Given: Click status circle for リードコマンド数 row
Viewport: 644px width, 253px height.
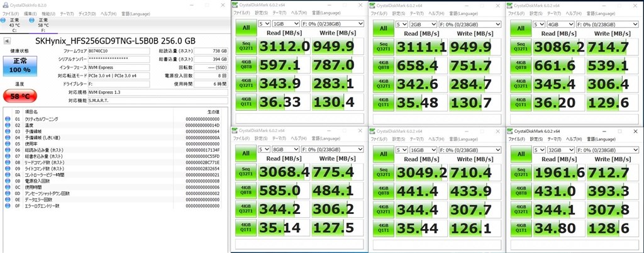Looking at the screenshot, I should (8, 162).
